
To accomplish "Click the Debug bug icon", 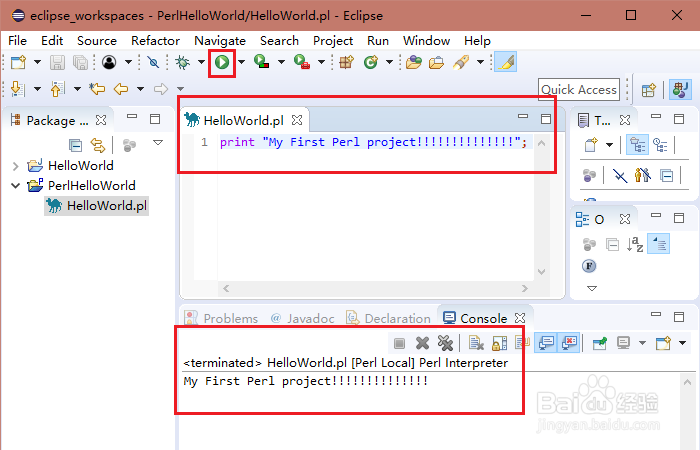I will pos(182,62).
